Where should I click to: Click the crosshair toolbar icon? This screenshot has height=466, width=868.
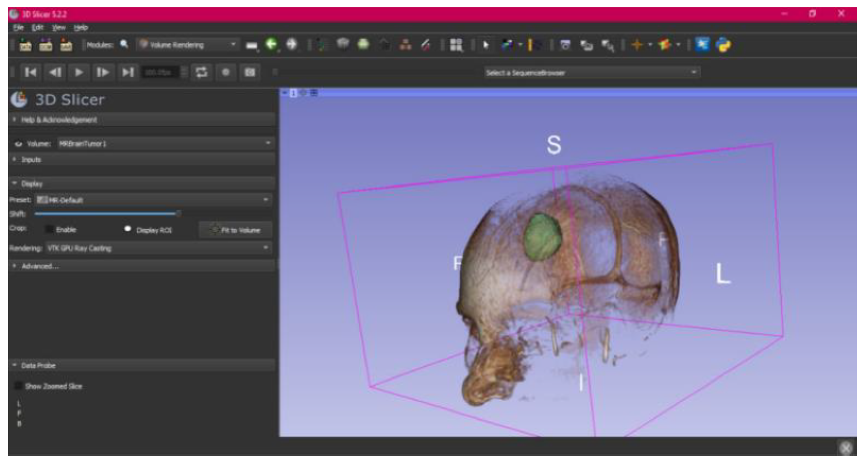pyautogui.click(x=637, y=45)
